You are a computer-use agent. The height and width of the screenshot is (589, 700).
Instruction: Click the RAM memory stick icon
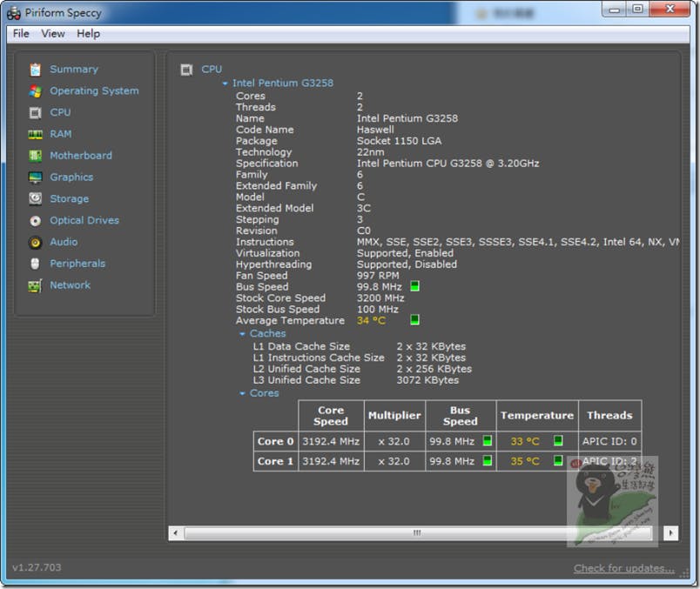click(36, 134)
